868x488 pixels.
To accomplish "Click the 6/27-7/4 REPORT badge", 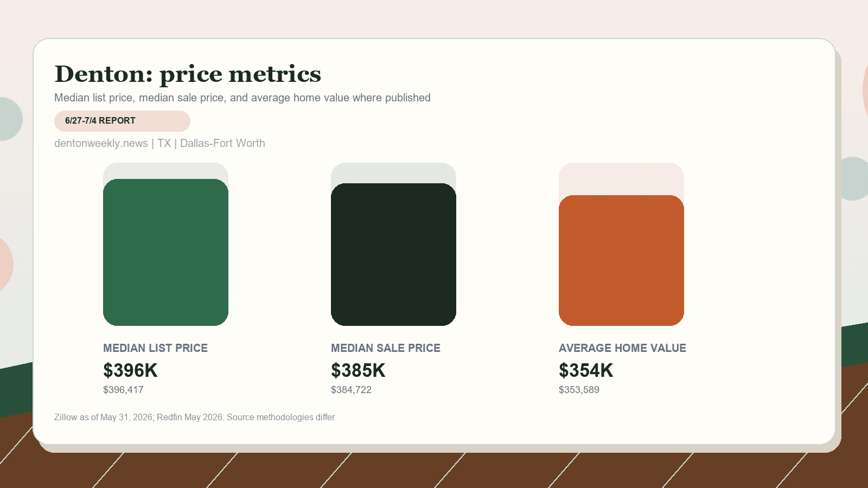I will 122,121.
